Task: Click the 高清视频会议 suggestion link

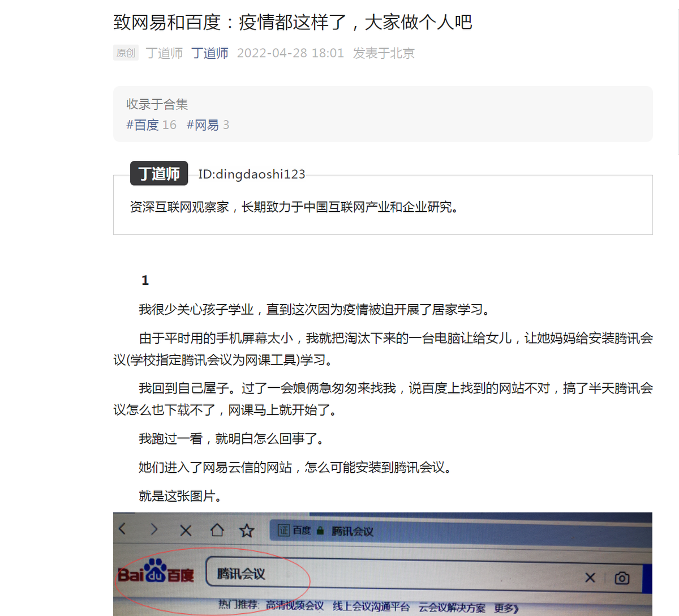Action: (x=295, y=606)
